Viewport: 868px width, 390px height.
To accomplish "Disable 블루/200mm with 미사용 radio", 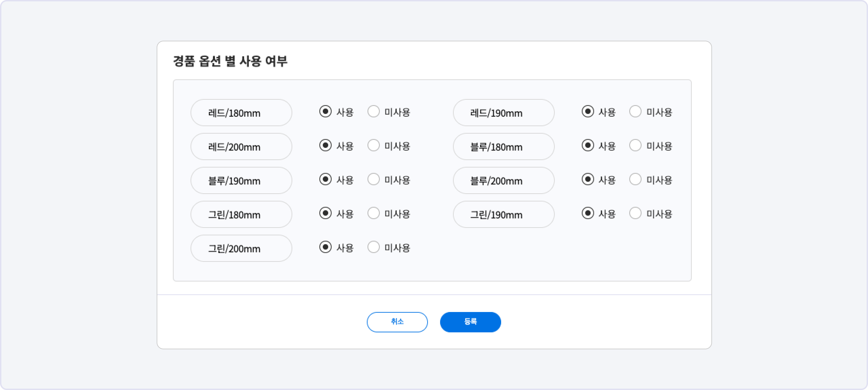I will click(x=635, y=179).
